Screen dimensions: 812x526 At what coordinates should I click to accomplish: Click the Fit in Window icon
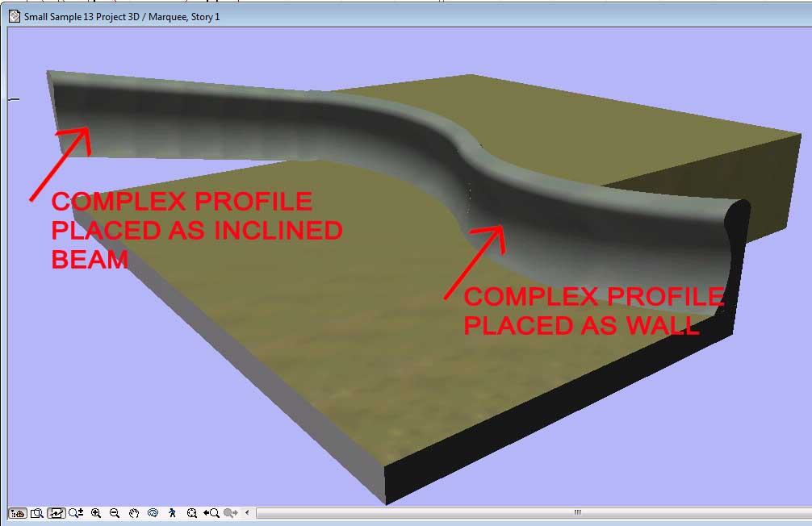tap(190, 513)
